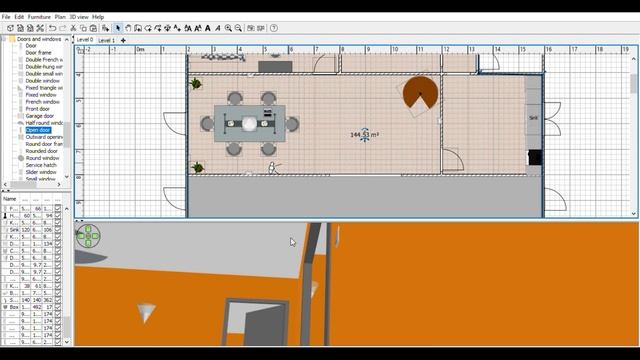Toggle visibility checkbox of row with 140 140 362
Viewport: 640px width, 360px height.
(58, 300)
